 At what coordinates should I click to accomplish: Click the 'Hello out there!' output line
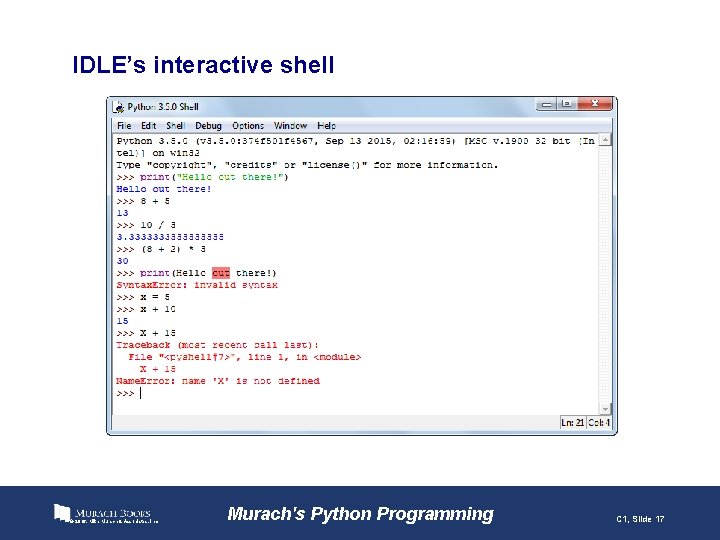tap(164, 189)
